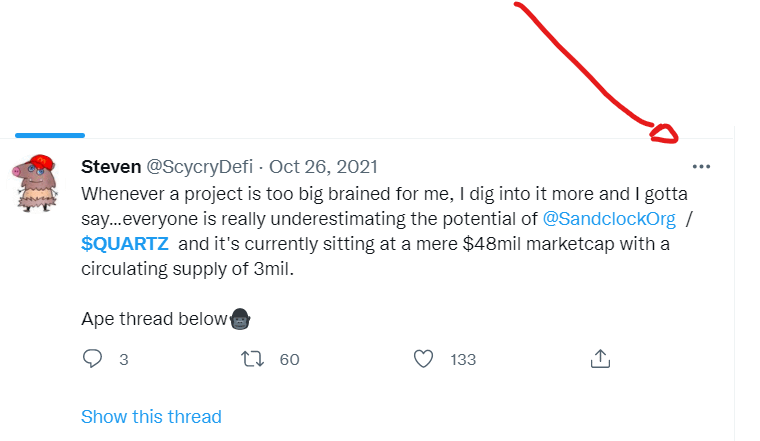Click the Oct 26, 2021 timestamp

[323, 166]
